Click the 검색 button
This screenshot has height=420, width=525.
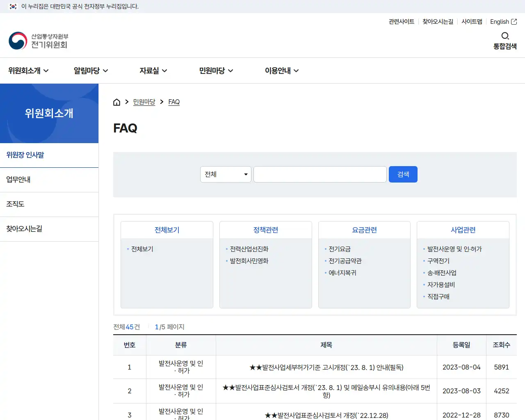[403, 174]
